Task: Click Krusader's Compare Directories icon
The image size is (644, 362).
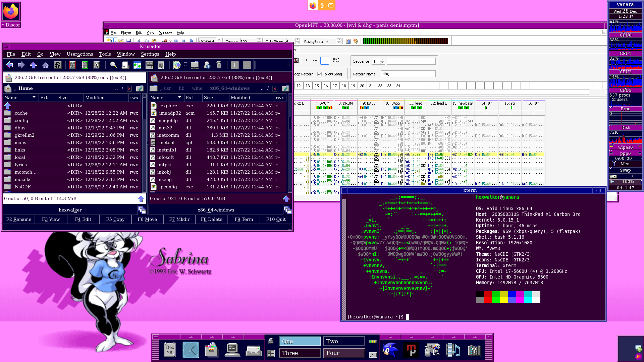Action: click(x=137, y=65)
